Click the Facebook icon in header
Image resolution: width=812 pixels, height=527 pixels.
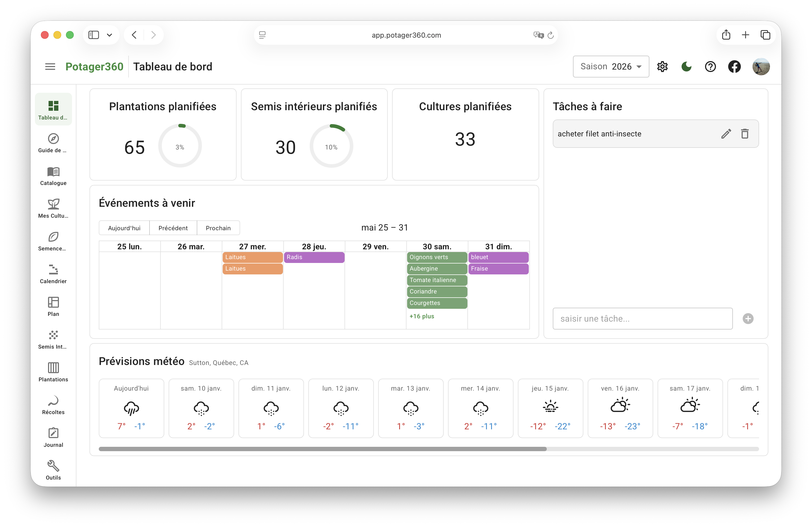(734, 67)
